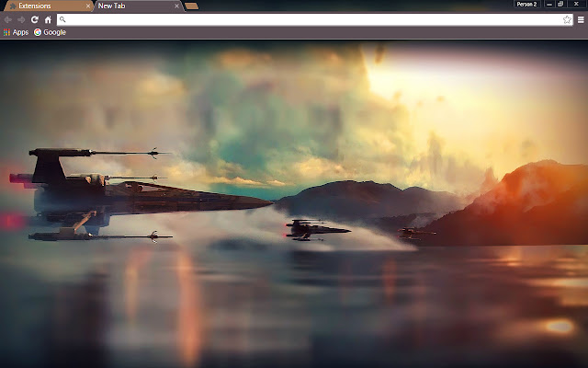Open a new tab with the new-tab button
Screen dimensions: 588x368
click(x=192, y=6)
